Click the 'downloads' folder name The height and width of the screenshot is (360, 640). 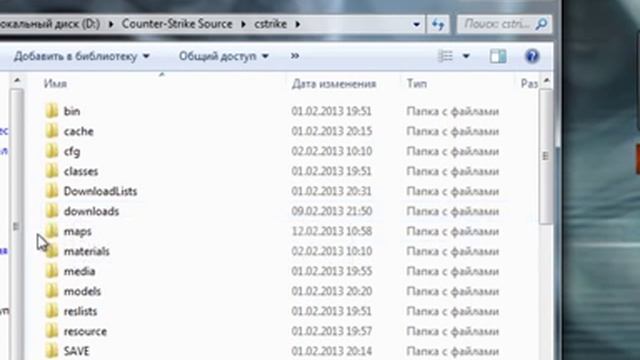pos(91,211)
